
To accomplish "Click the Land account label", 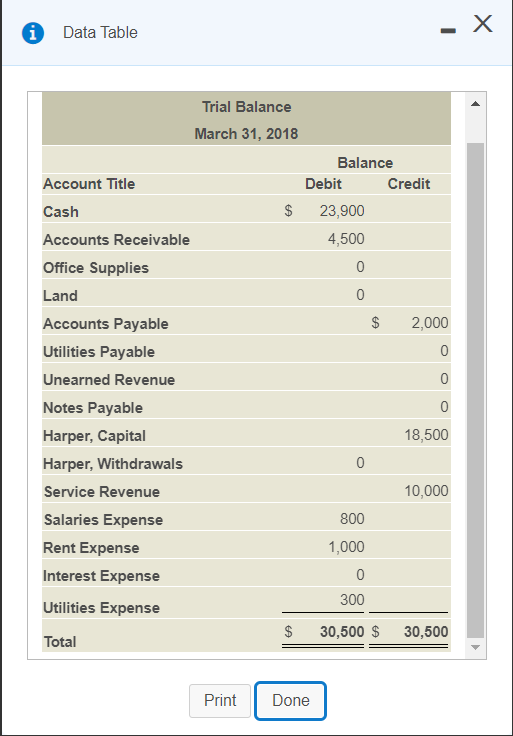I will (x=60, y=296).
